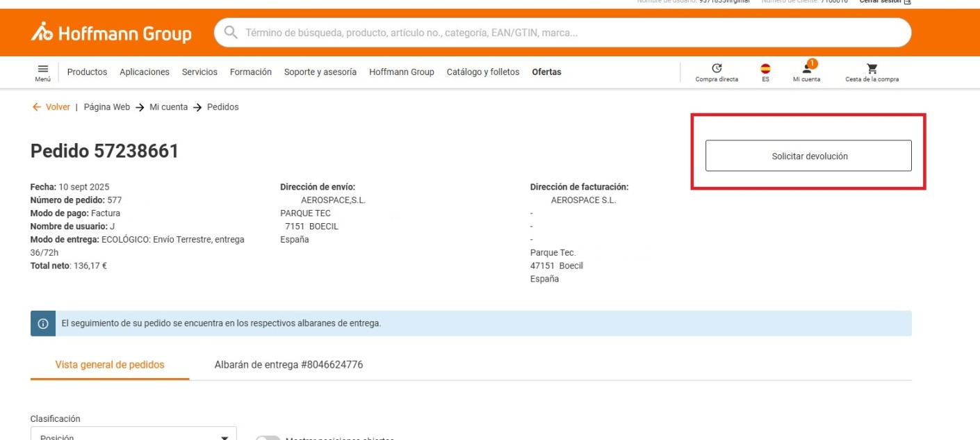The image size is (980, 440).
Task: Click the Pedidos breadcrumb link
Action: pyautogui.click(x=222, y=107)
